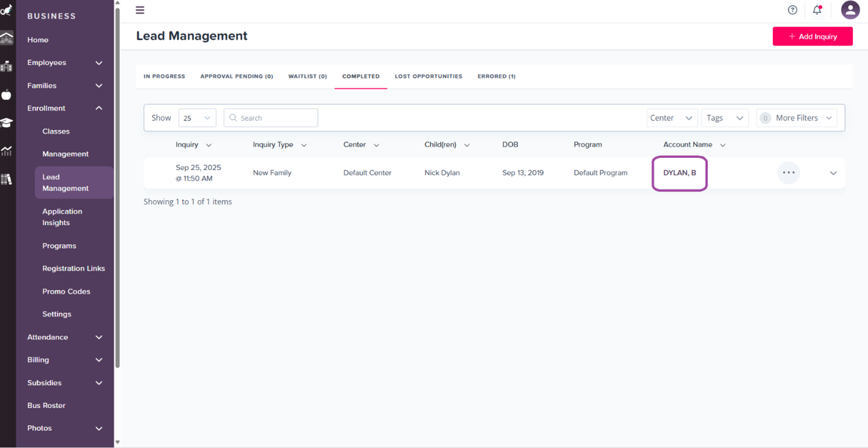This screenshot has height=448, width=868.
Task: Collapse the Enrollment sidebar section
Action: [99, 108]
